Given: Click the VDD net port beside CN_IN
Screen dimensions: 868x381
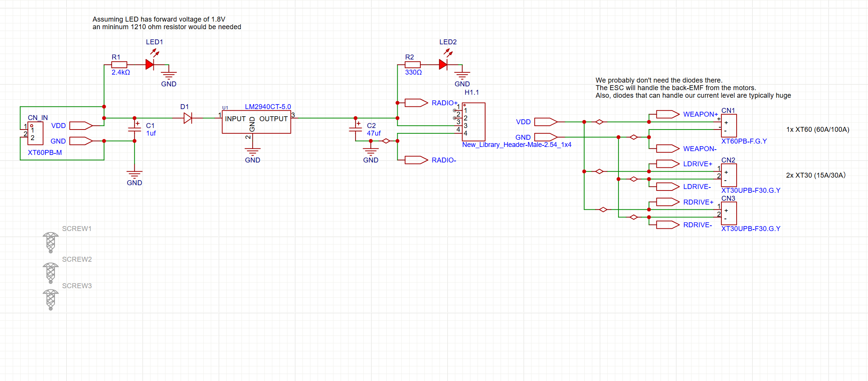Looking at the screenshot, I should point(81,125).
